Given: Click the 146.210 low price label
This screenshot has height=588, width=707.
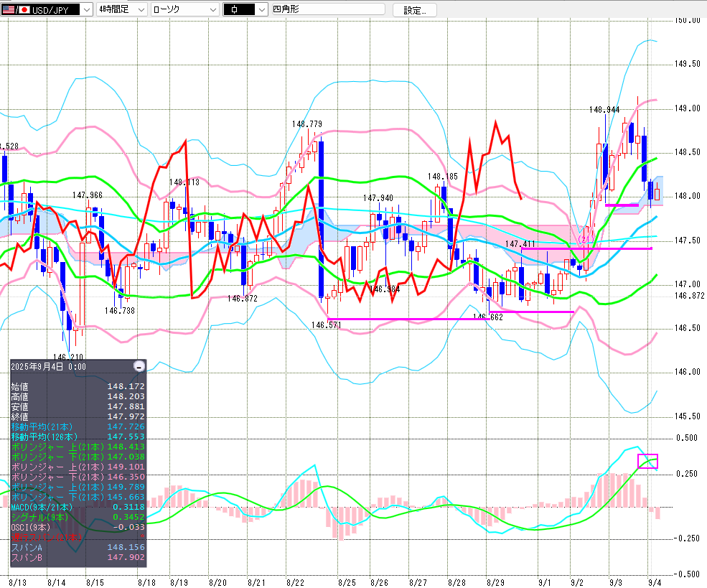Looking at the screenshot, I should coord(68,357).
